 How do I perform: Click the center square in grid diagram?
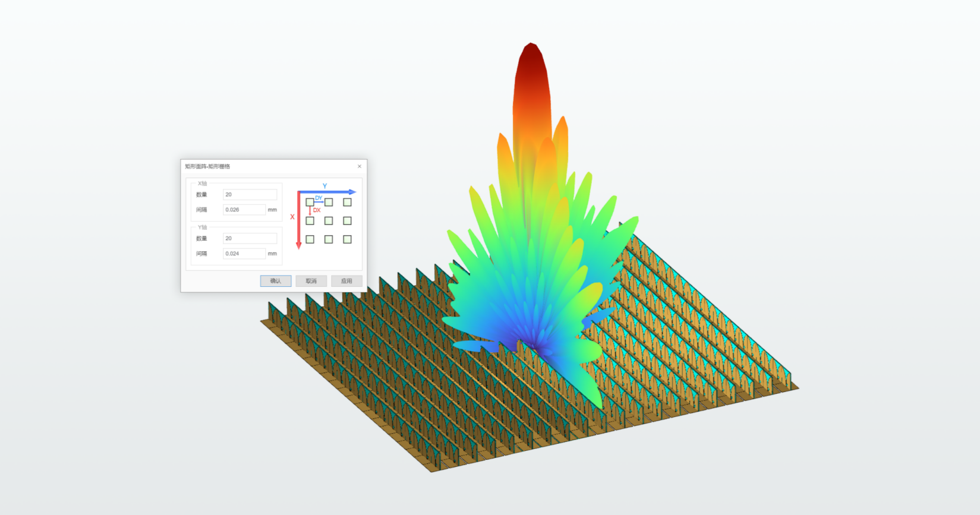pyautogui.click(x=329, y=221)
